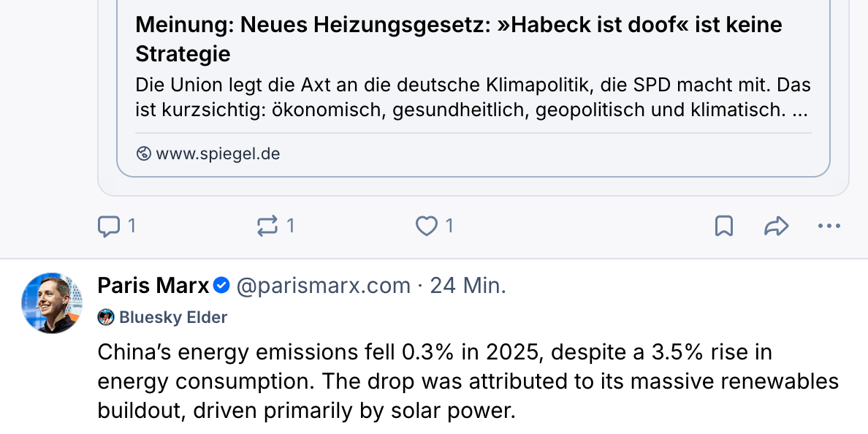868x434 pixels.
Task: Open the three-dot more options menu
Action: 829,226
